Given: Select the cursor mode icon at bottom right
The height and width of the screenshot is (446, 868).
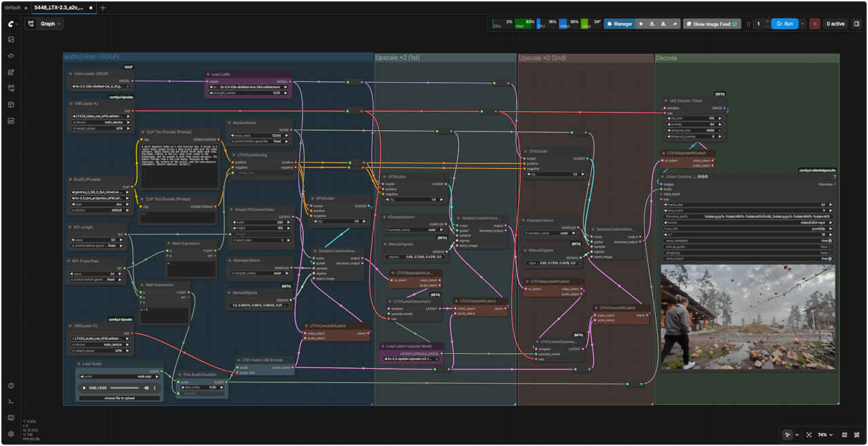Looking at the screenshot, I should click(x=787, y=434).
